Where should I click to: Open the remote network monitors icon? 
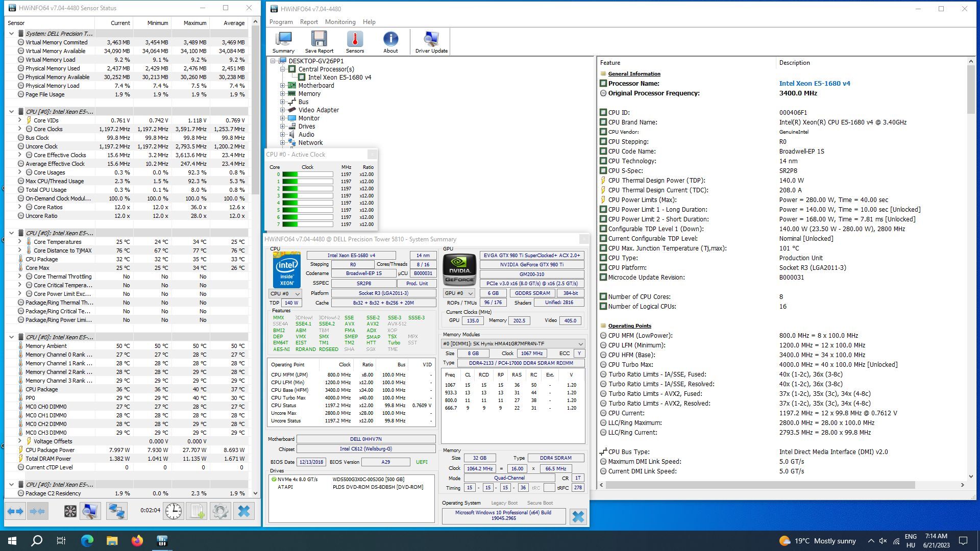click(x=116, y=511)
